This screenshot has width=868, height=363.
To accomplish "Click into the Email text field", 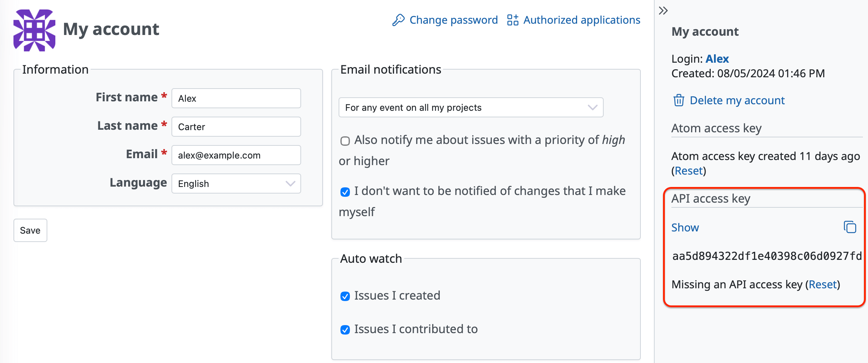I will 236,155.
